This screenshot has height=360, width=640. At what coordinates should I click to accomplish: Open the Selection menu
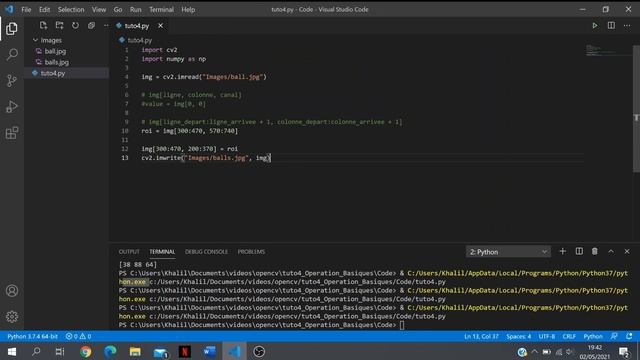(x=71, y=9)
